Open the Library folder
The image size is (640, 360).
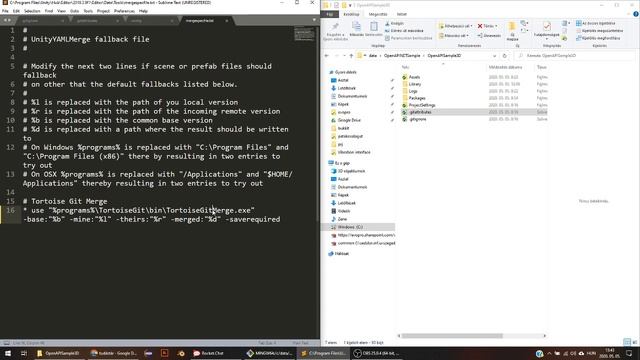click(x=414, y=84)
